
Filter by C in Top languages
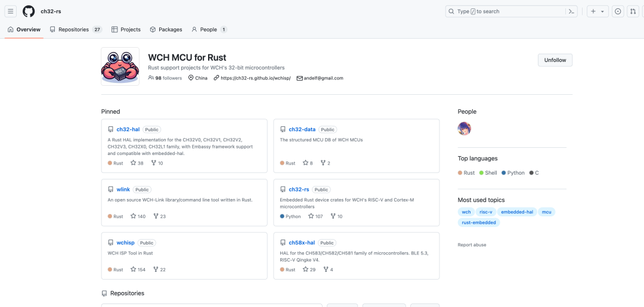tap(534, 173)
